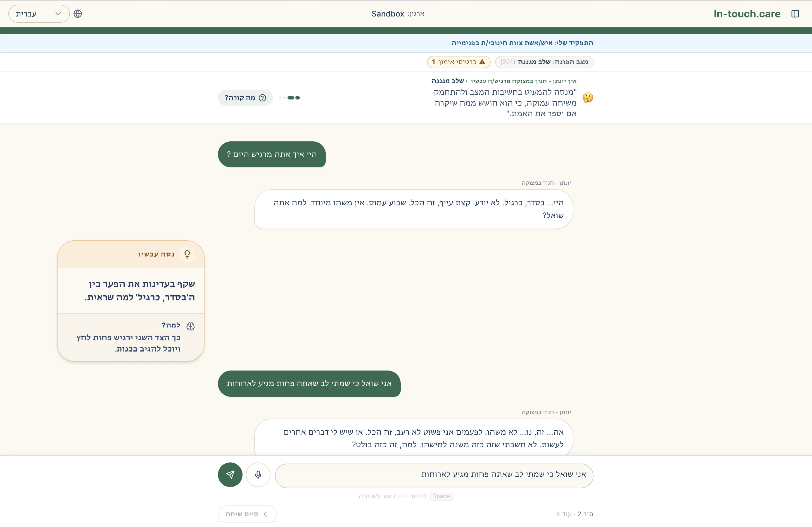Select the היי איך אתה מרגיש היום message
Image resolution: width=812 pixels, height=527 pixels.
click(x=272, y=155)
